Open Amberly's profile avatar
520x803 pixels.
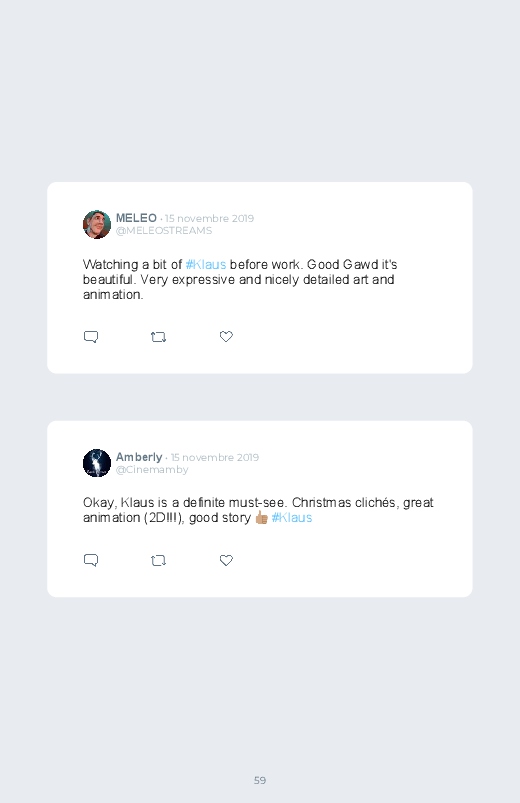(97, 463)
